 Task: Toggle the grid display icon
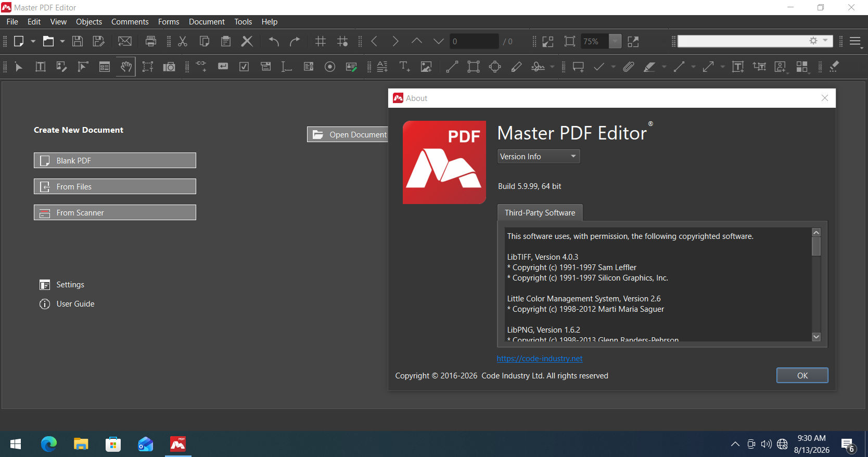click(x=321, y=41)
